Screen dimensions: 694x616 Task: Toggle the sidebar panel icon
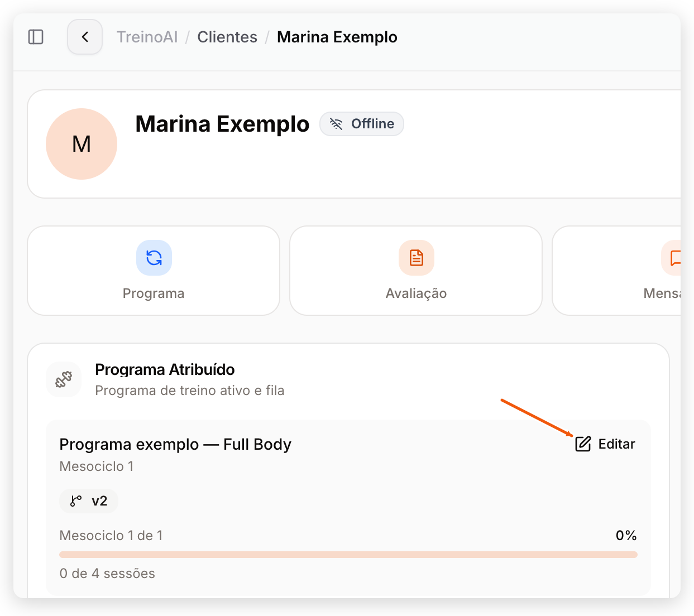pos(36,37)
